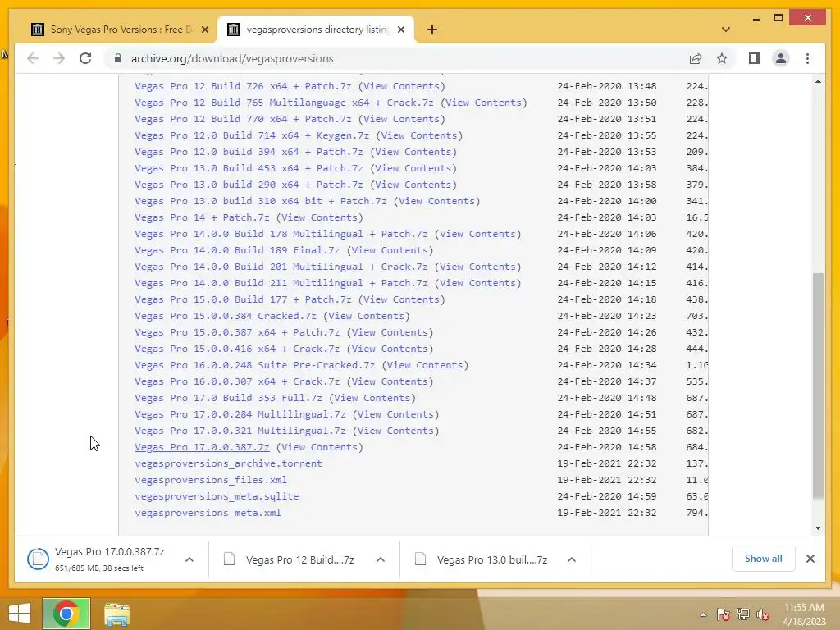Click the 19-Feb-2021 22:32 date beside vegasproversions_archive.torrent
840x630 pixels.
[606, 463]
